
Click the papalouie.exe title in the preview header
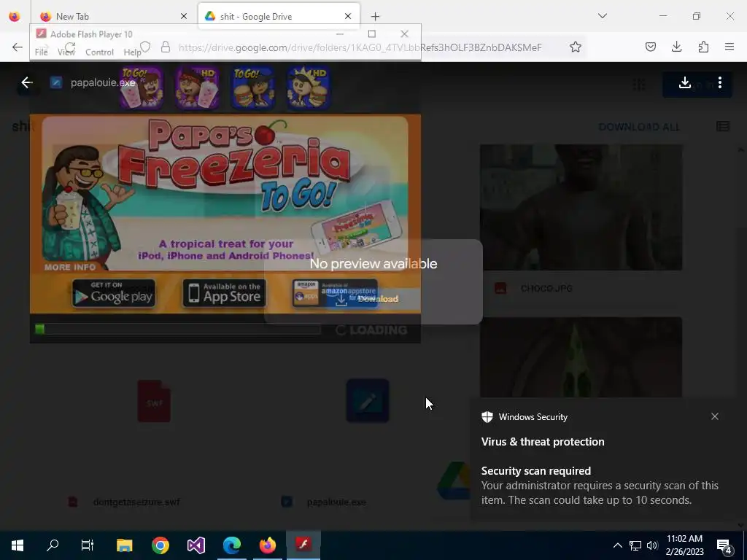tap(103, 83)
